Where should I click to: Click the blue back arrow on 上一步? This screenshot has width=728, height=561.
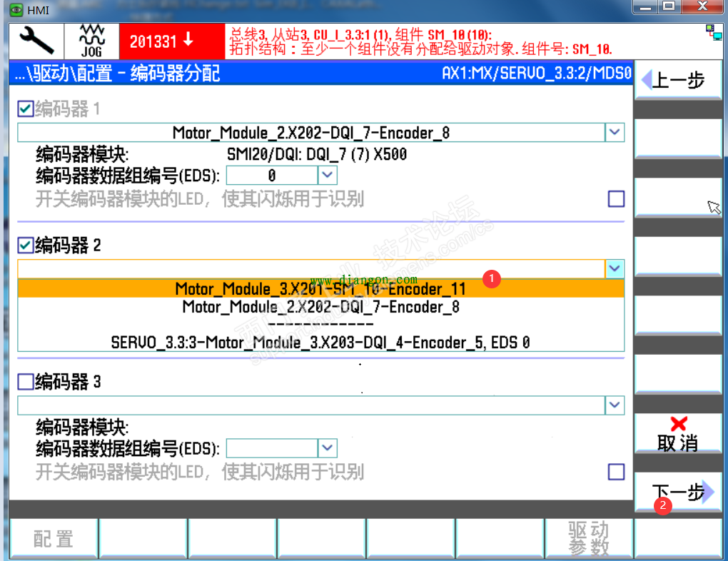(x=647, y=80)
